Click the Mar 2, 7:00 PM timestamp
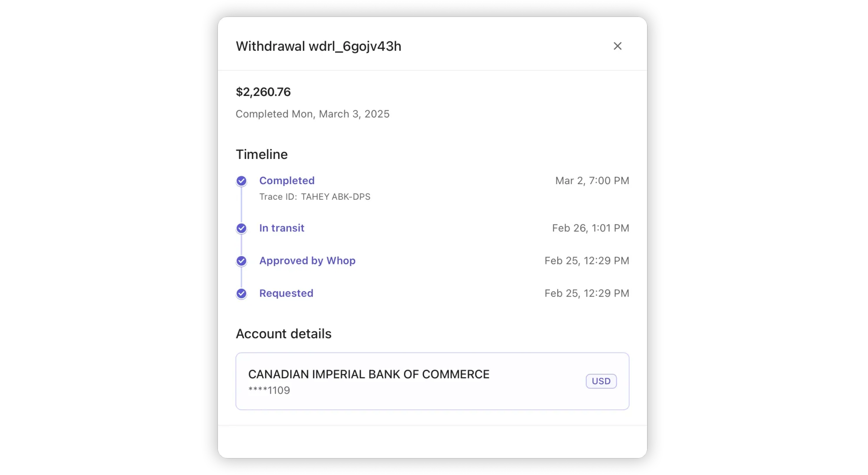Image resolution: width=868 pixels, height=475 pixels. tap(592, 181)
